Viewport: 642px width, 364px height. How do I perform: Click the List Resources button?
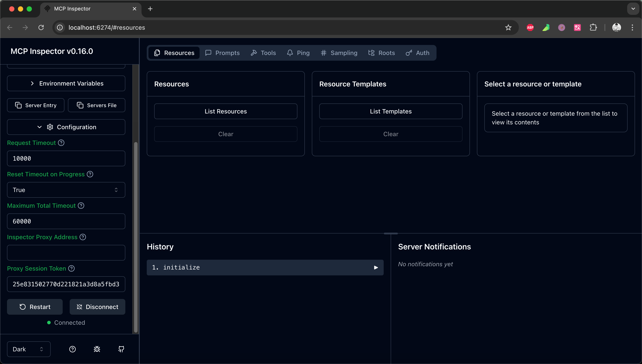pyautogui.click(x=226, y=111)
